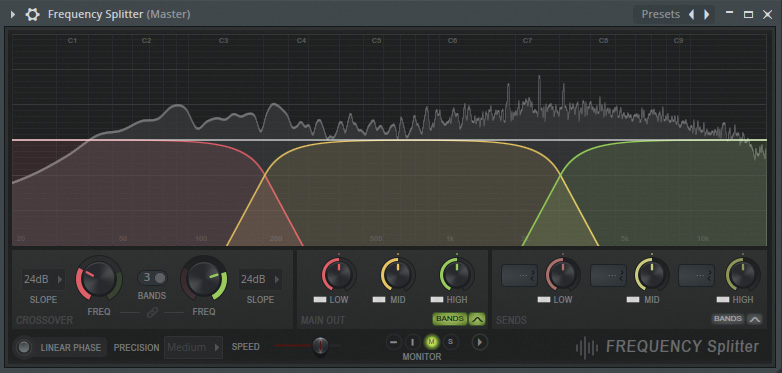Image resolution: width=782 pixels, height=373 pixels.
Task: Select the I monitor mode button
Action: [412, 342]
